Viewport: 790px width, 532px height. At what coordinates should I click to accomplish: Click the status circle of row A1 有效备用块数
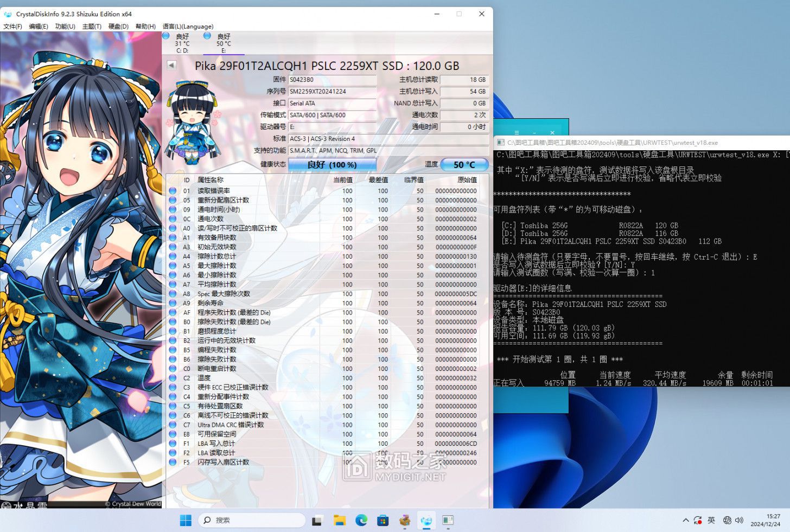click(x=173, y=238)
